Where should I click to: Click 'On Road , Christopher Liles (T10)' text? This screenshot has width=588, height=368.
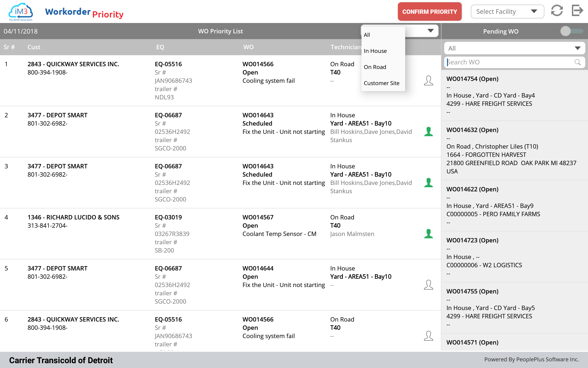pos(492,147)
